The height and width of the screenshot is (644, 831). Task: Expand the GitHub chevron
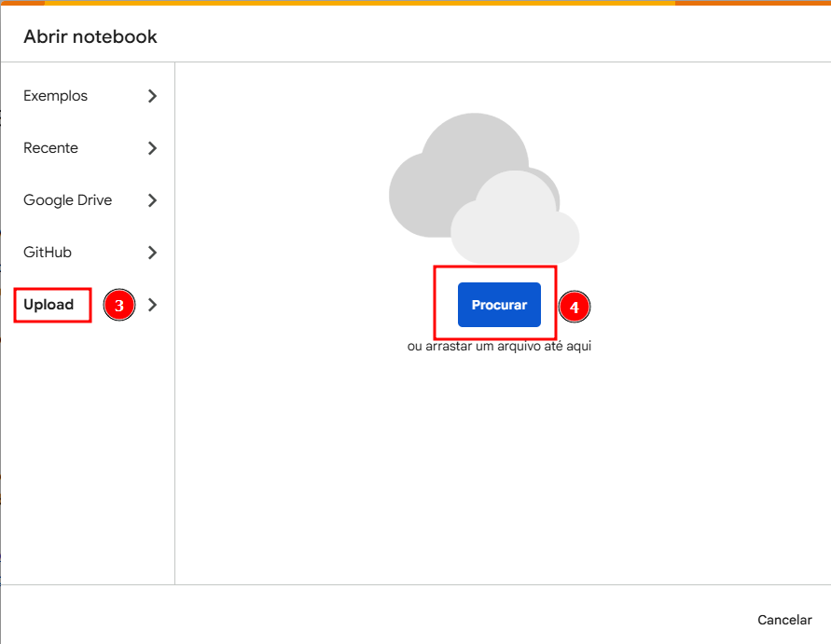(152, 252)
